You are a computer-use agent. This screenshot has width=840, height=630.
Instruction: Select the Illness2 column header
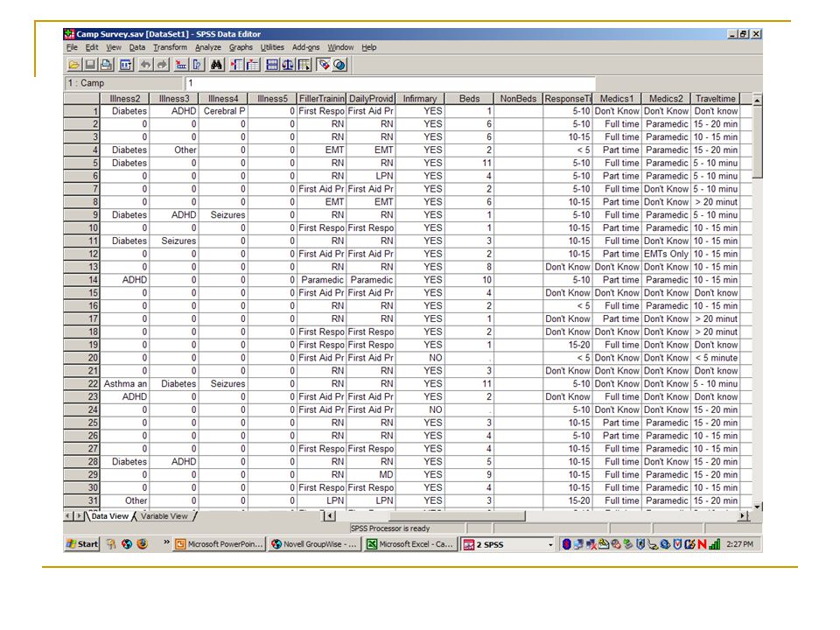125,99
